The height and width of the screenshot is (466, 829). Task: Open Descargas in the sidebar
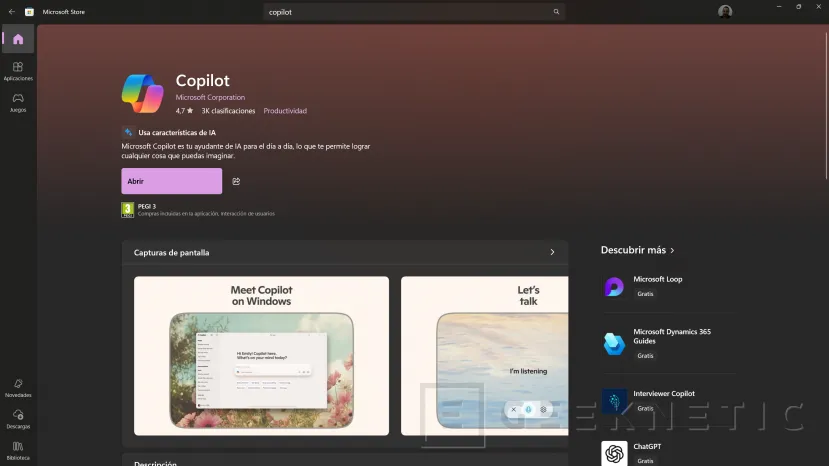pyautogui.click(x=18, y=419)
